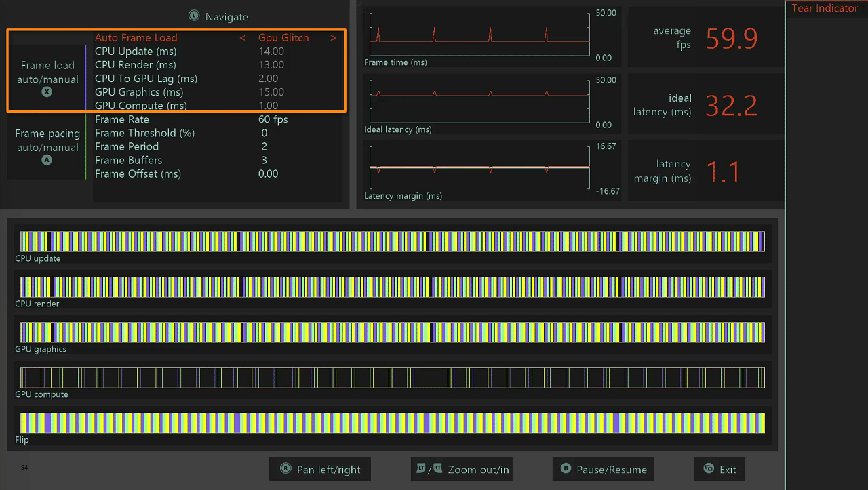
Task: Click the average fps reading 59.9
Action: (x=732, y=39)
